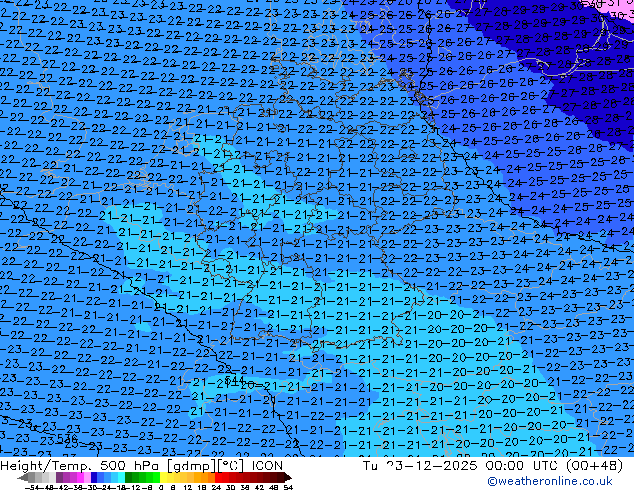Click the '-54' color scale label
The height and width of the screenshot is (490, 634).
(x=32, y=488)
